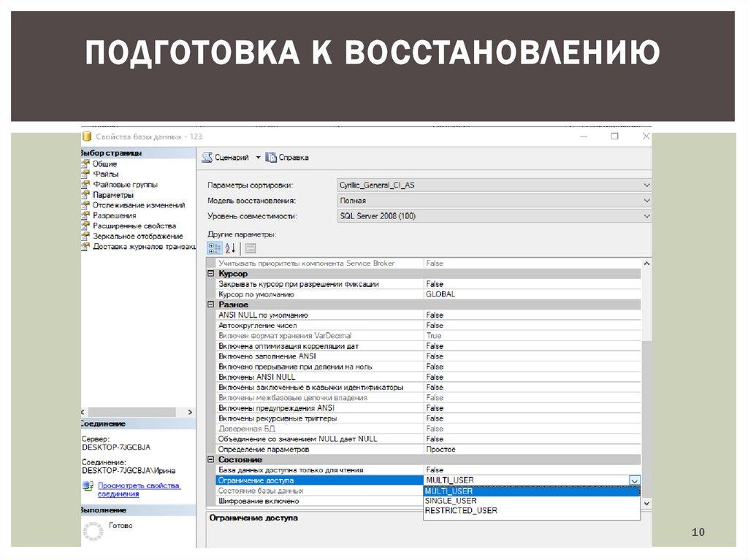The width and height of the screenshot is (748, 560).
Task: Open the Разрешения page
Action: (114, 215)
